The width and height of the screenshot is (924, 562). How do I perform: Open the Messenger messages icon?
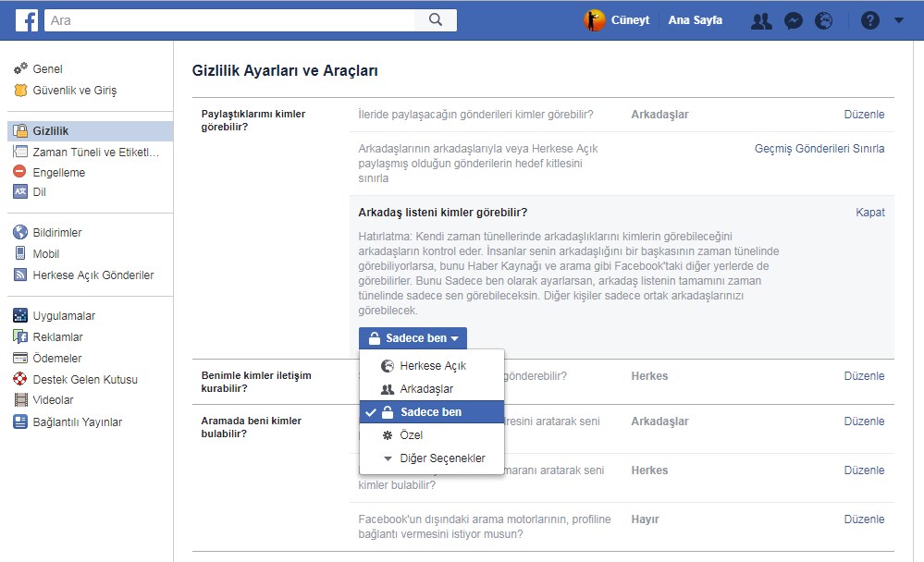coord(793,20)
